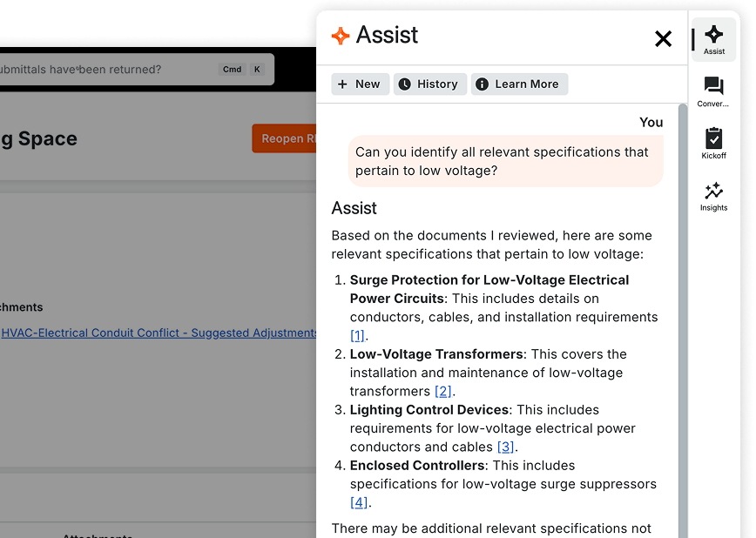The height and width of the screenshot is (538, 756).
Task: Close the Assist panel
Action: click(x=664, y=38)
